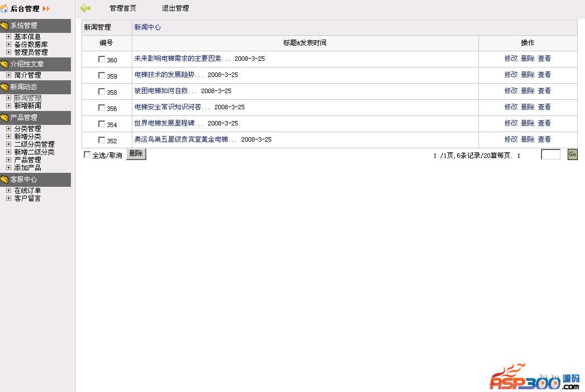Tick the checkbox for news item 354
Screen dimensions: 585x392
102,124
